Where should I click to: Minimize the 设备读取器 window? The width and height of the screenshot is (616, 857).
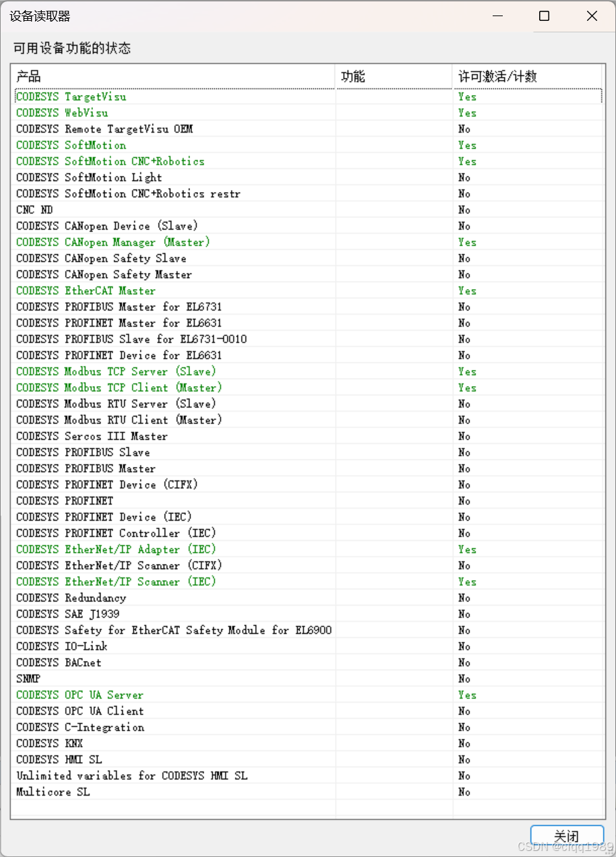497,16
